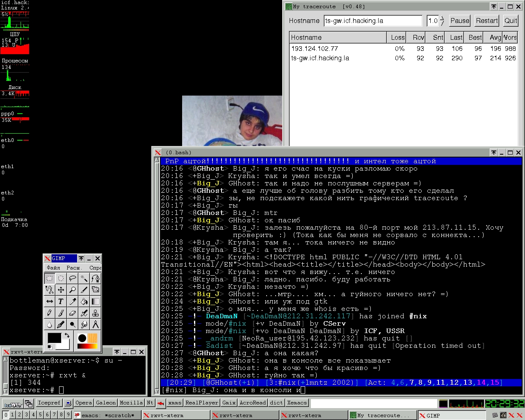
Task: Open the black foreground color swatch
Action: 54,338
